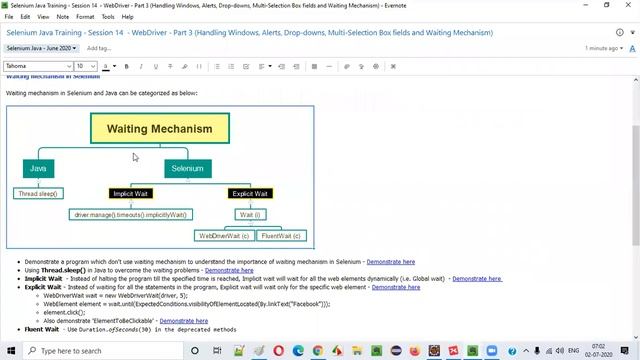Click the font color swatch
This screenshot has height=360, width=640.
pos(106,66)
